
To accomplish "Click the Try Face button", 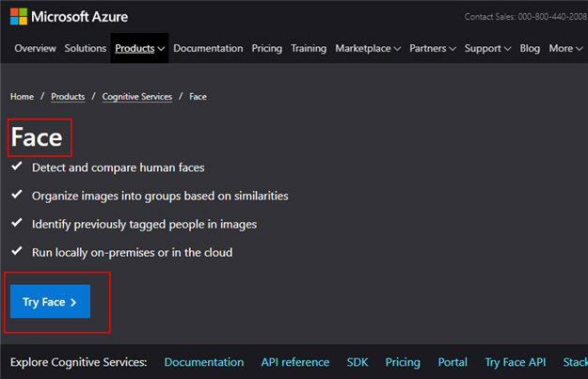I will click(x=50, y=301).
